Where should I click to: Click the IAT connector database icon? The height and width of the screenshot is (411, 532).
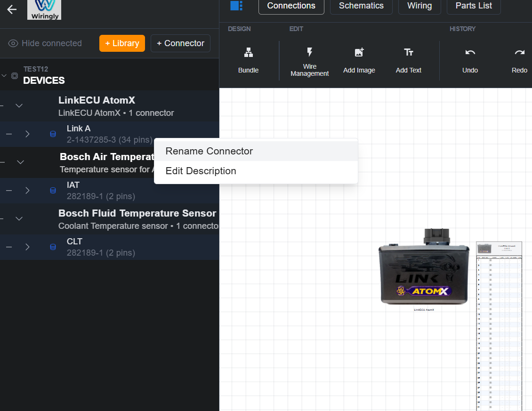tap(53, 190)
